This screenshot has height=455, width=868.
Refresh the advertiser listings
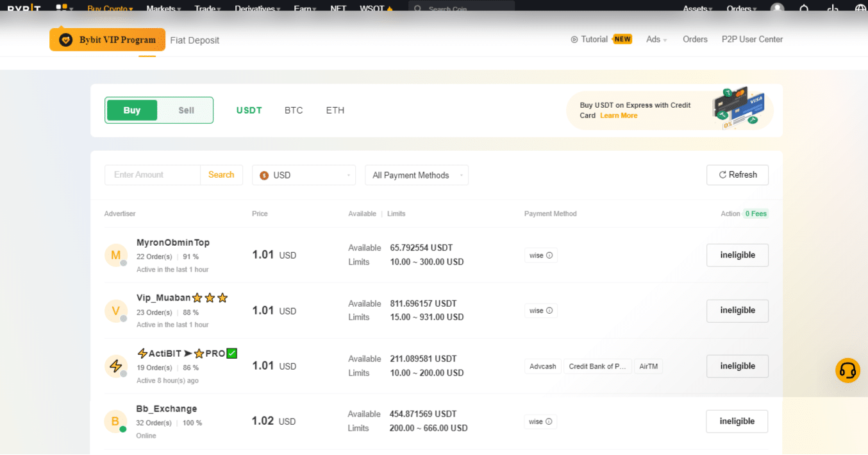click(x=737, y=175)
